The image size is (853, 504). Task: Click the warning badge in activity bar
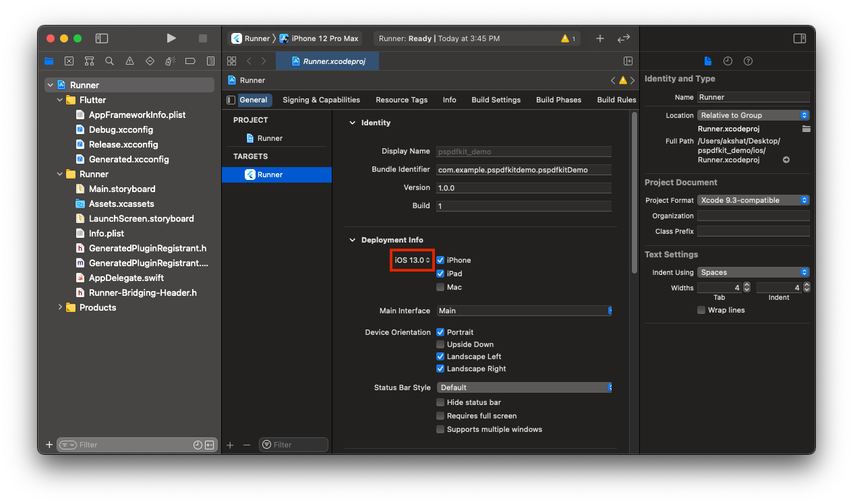click(x=568, y=38)
